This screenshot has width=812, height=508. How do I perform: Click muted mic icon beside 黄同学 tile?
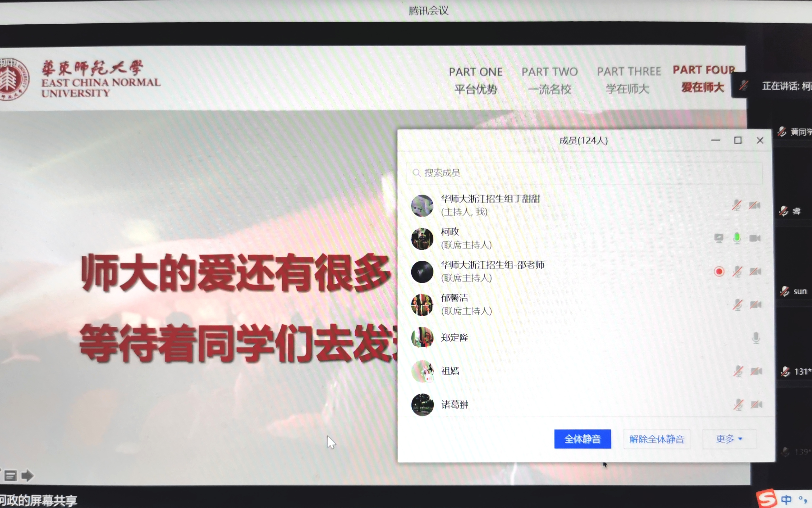pos(782,132)
